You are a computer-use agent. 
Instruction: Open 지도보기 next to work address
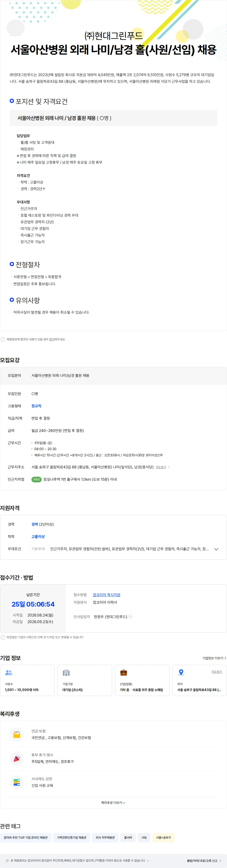click(x=161, y=467)
